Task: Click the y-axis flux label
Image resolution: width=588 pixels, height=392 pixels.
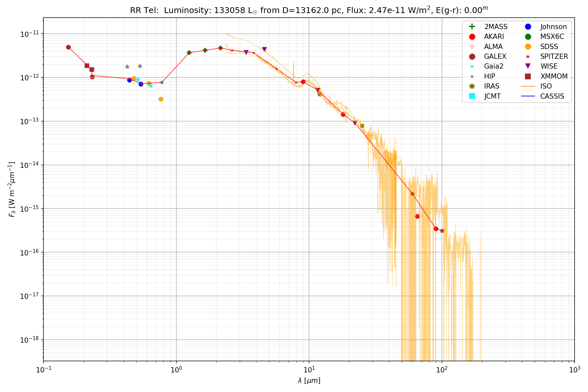Action: point(12,189)
